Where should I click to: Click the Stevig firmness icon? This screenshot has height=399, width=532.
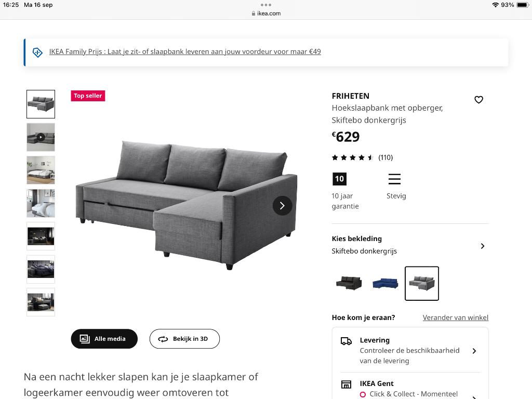(394, 179)
